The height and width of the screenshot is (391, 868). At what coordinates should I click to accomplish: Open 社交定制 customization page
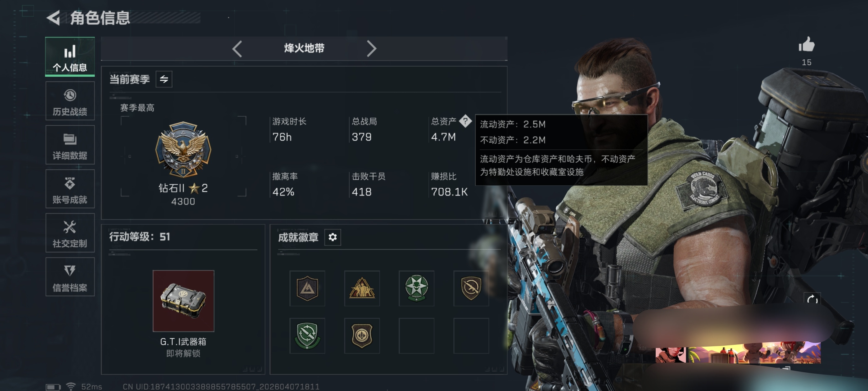(70, 233)
